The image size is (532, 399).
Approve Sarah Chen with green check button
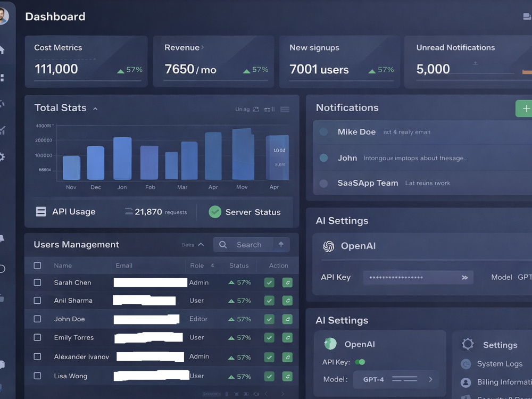269,282
